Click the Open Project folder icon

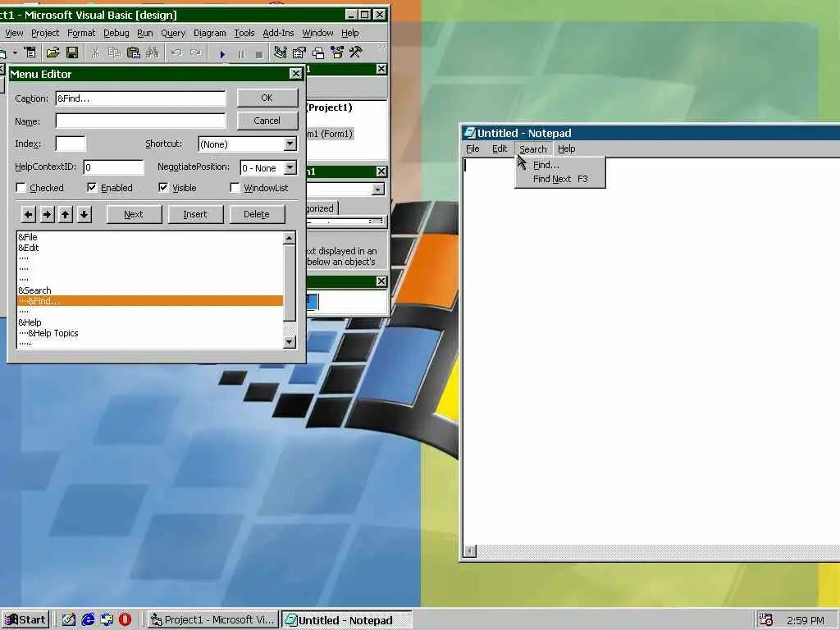(x=52, y=52)
